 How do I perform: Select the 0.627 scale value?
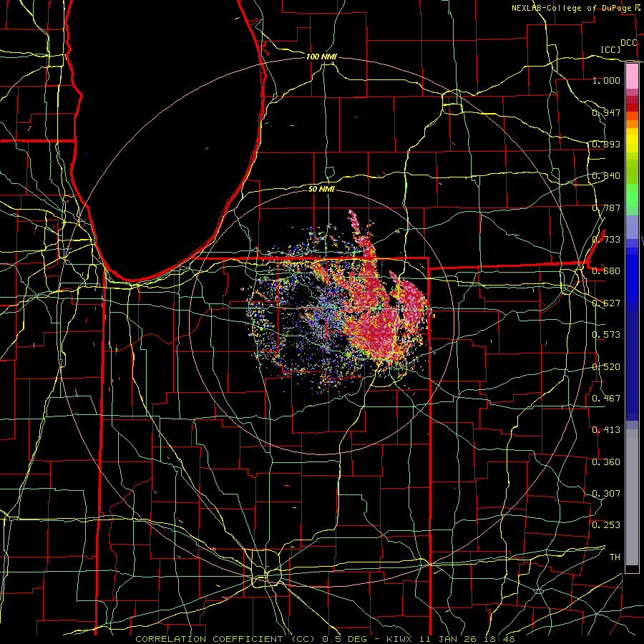[x=606, y=303]
